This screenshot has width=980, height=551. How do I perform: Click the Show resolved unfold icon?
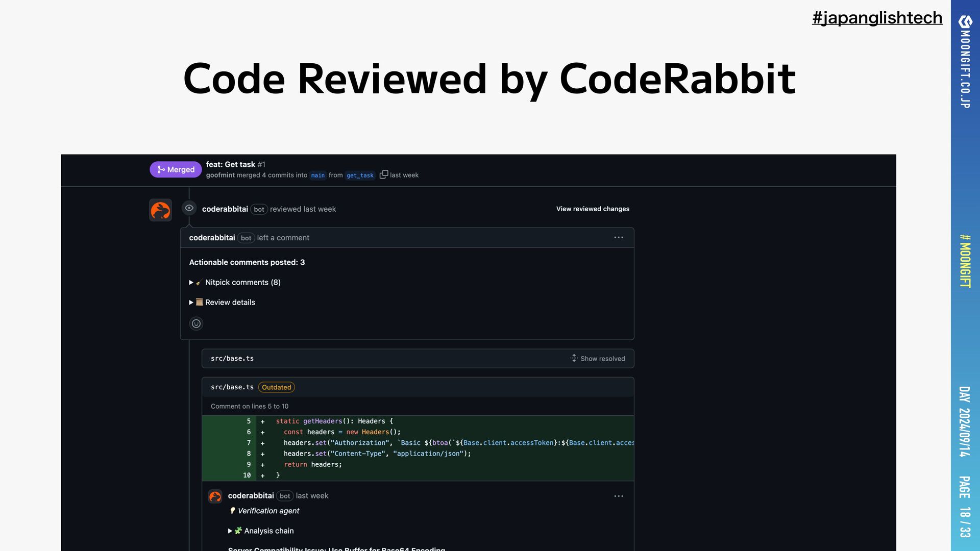click(574, 358)
